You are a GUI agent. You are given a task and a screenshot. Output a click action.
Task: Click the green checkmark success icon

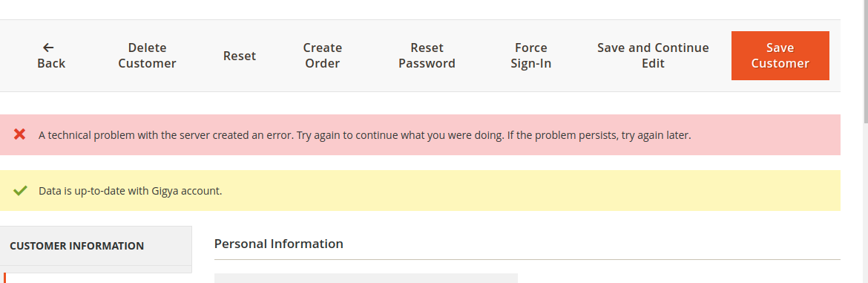(x=20, y=190)
